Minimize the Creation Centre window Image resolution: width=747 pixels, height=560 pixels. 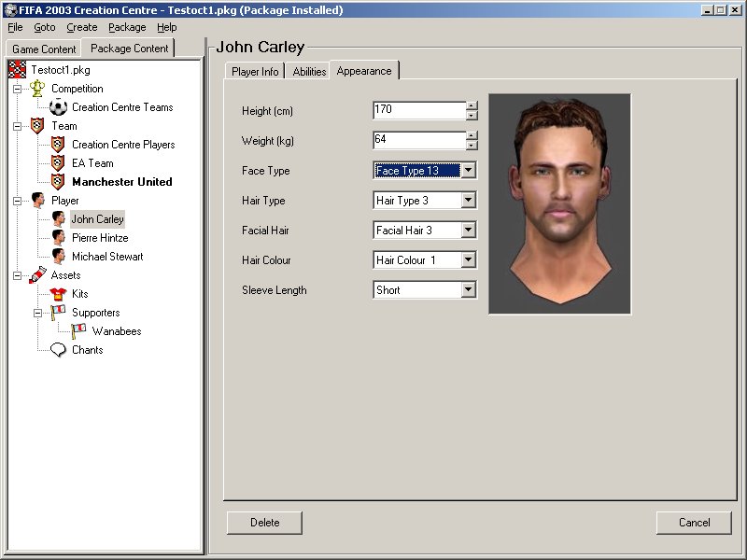coord(707,10)
